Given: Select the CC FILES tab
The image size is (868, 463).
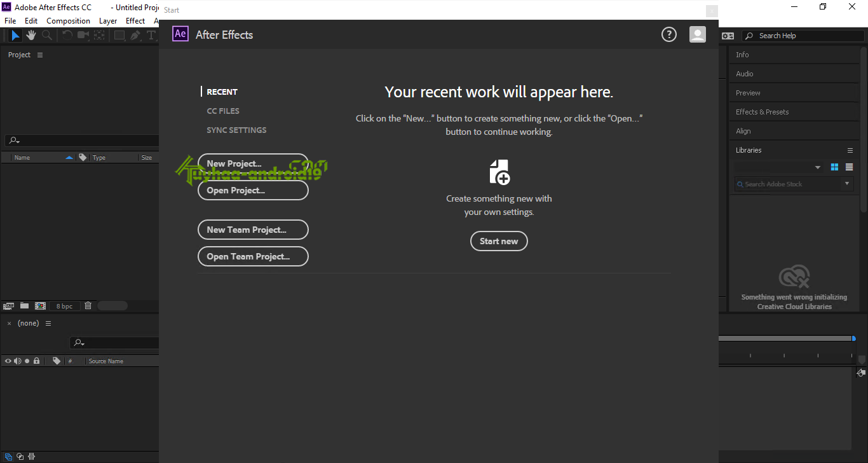Looking at the screenshot, I should click(223, 111).
